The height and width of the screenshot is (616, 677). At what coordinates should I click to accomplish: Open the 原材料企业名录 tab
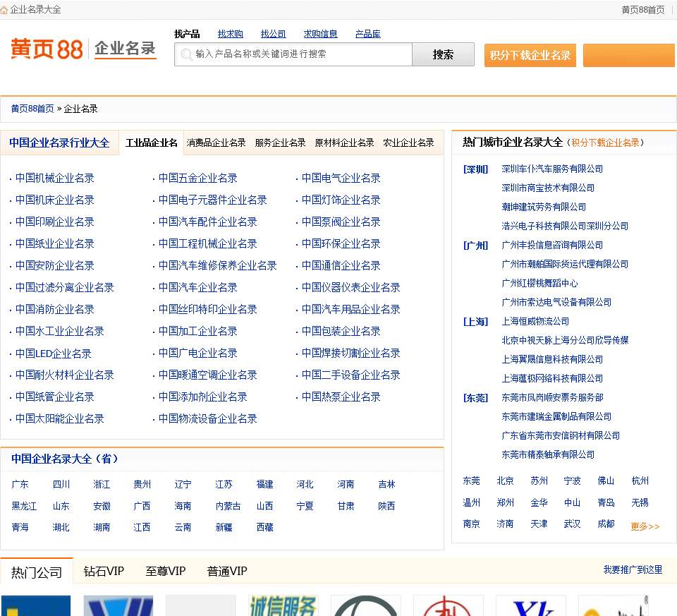[344, 142]
